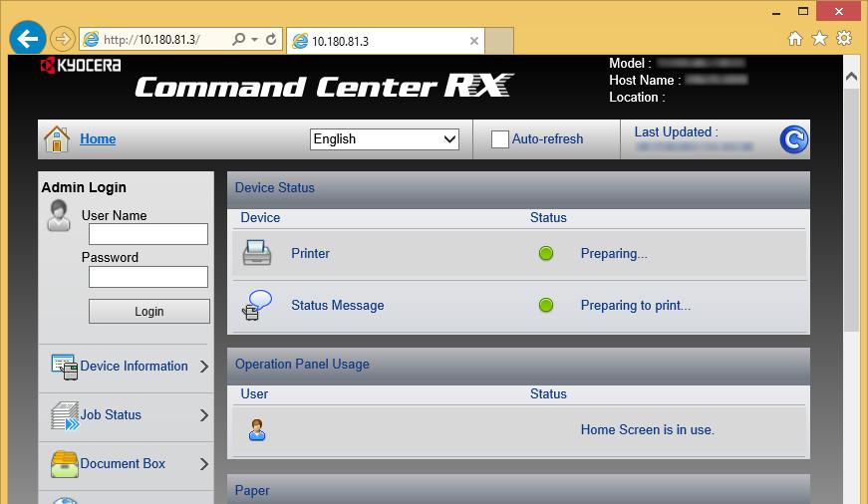Expand Job Status chevron arrow

[203, 415]
